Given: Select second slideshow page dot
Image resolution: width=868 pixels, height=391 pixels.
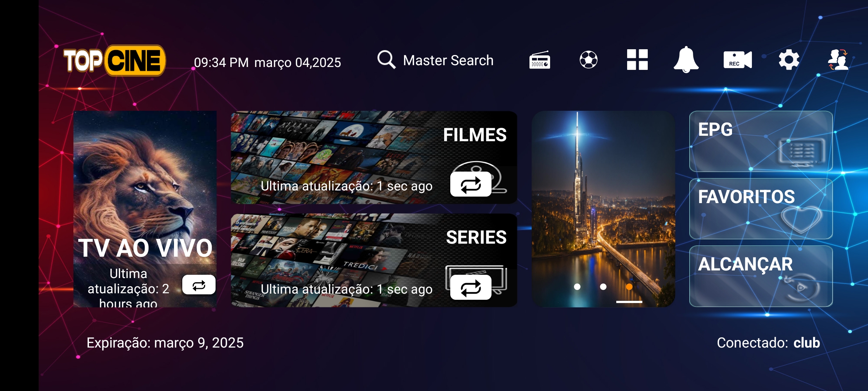Looking at the screenshot, I should [x=603, y=287].
